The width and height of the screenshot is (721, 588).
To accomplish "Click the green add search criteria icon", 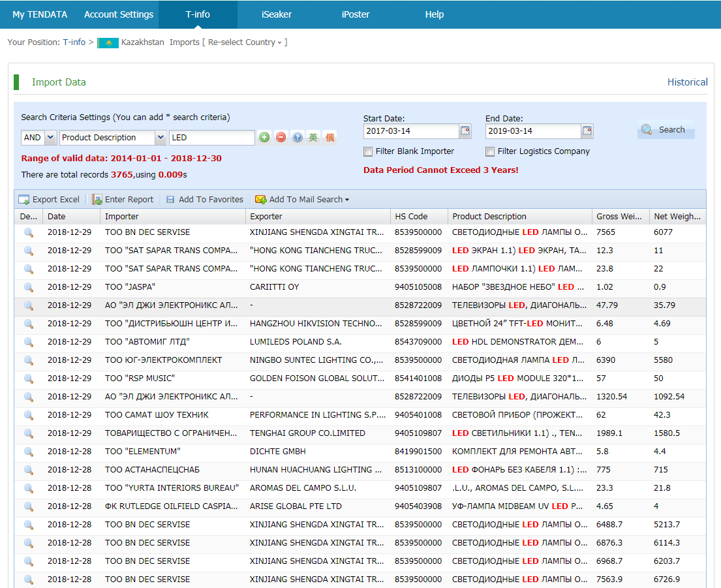I will (264, 138).
